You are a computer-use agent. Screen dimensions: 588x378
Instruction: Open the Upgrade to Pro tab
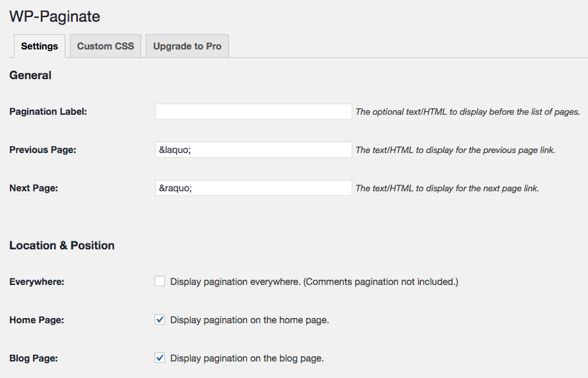point(187,46)
